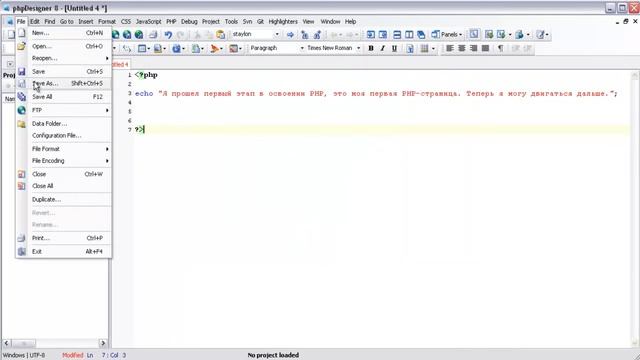
Task: Click Close All in the File menu
Action: pos(64,186)
